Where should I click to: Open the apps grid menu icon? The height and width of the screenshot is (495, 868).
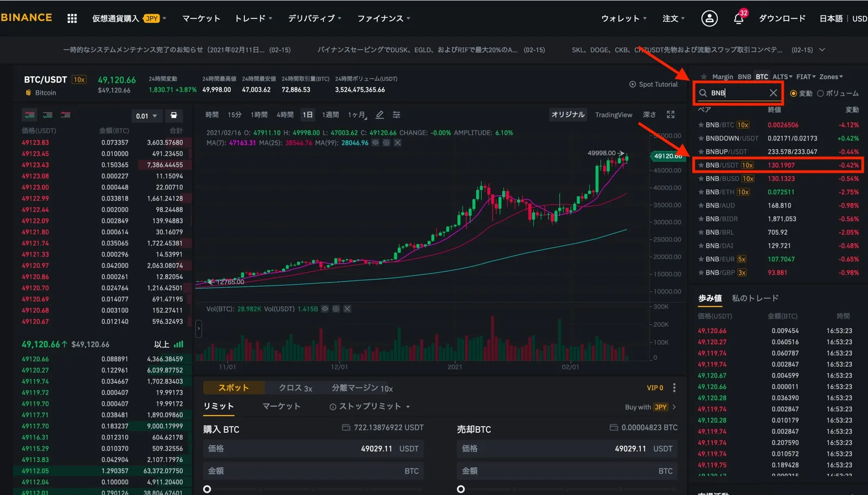pyautogui.click(x=72, y=18)
